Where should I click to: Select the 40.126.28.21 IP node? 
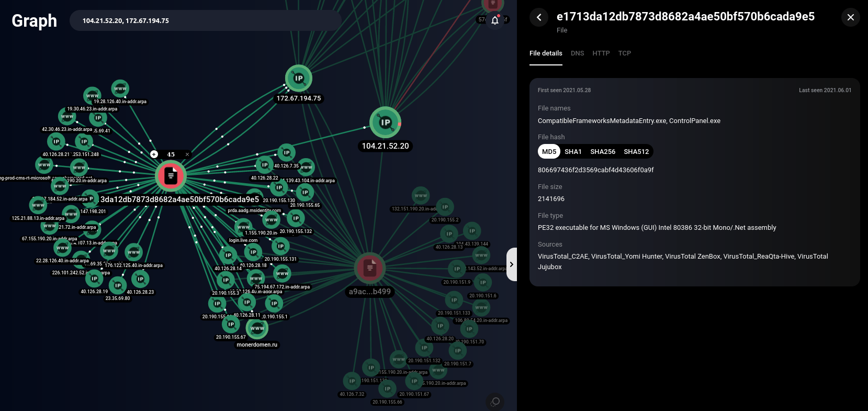[x=56, y=141]
